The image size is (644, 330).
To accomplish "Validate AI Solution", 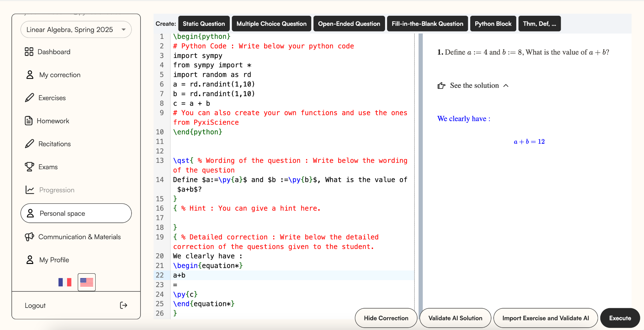I will pos(455,318).
